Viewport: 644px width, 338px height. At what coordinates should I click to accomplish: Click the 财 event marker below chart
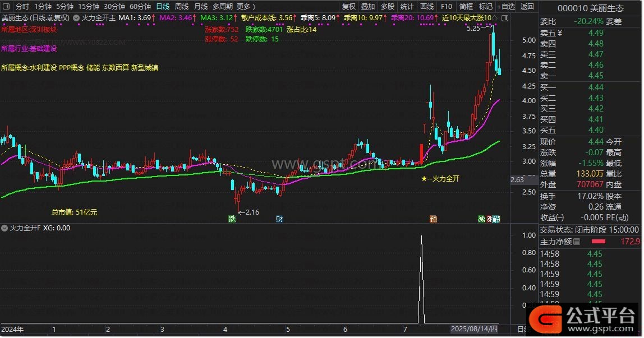(279, 219)
